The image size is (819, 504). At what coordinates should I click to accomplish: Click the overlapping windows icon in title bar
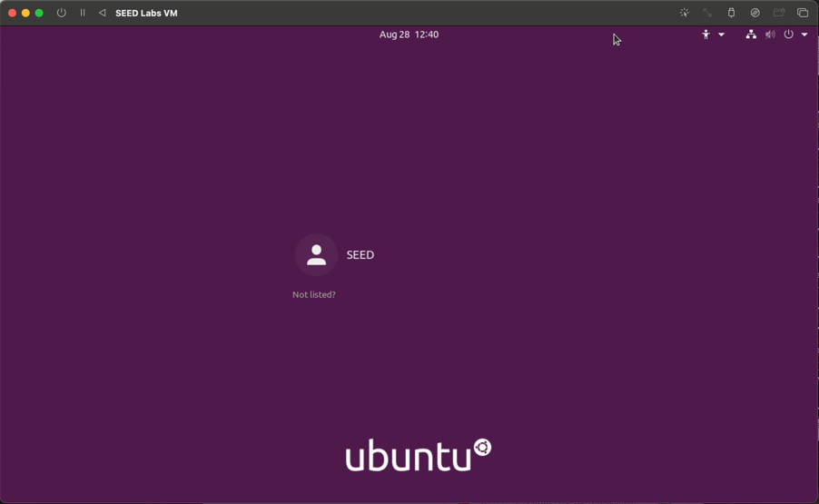(803, 13)
